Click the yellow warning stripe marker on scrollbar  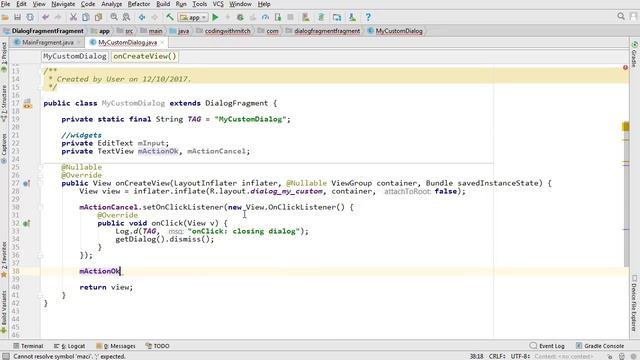click(626, 127)
